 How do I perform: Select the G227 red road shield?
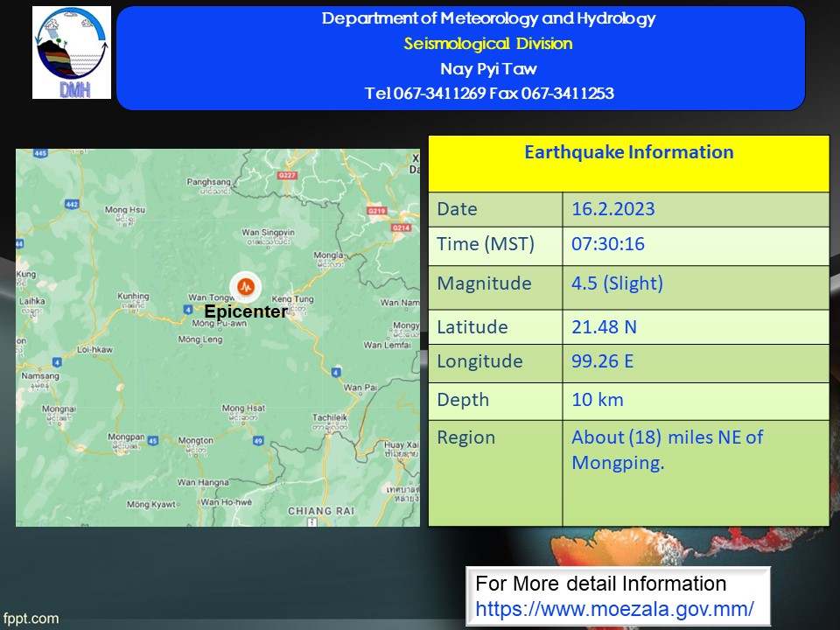coord(288,175)
